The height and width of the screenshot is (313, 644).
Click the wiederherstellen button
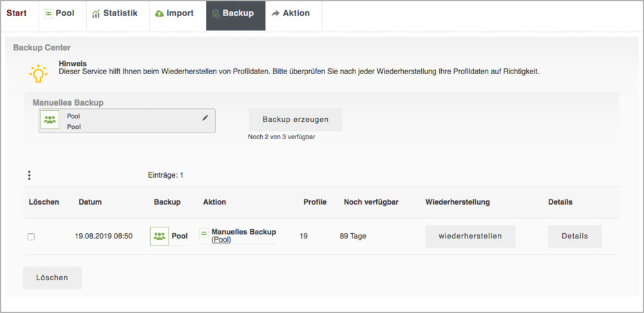pyautogui.click(x=470, y=236)
